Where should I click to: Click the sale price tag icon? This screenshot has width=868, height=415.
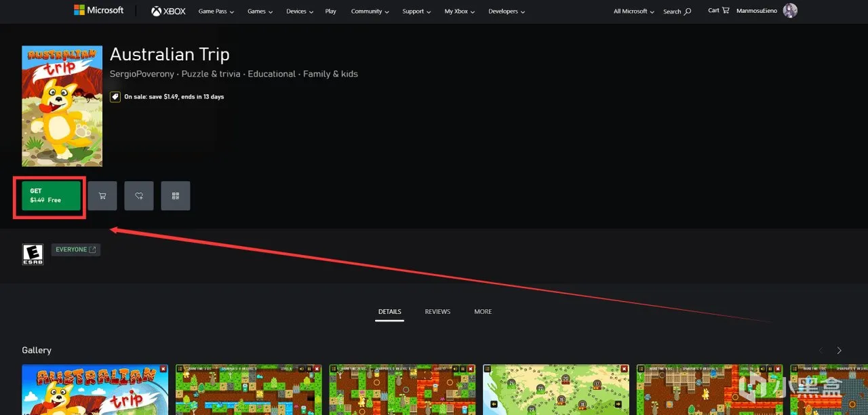point(115,97)
